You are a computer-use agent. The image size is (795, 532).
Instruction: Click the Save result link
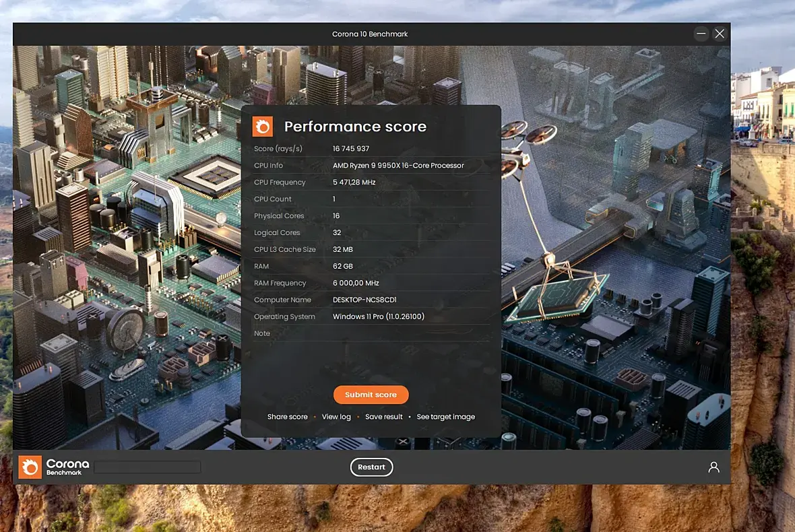[384, 417]
